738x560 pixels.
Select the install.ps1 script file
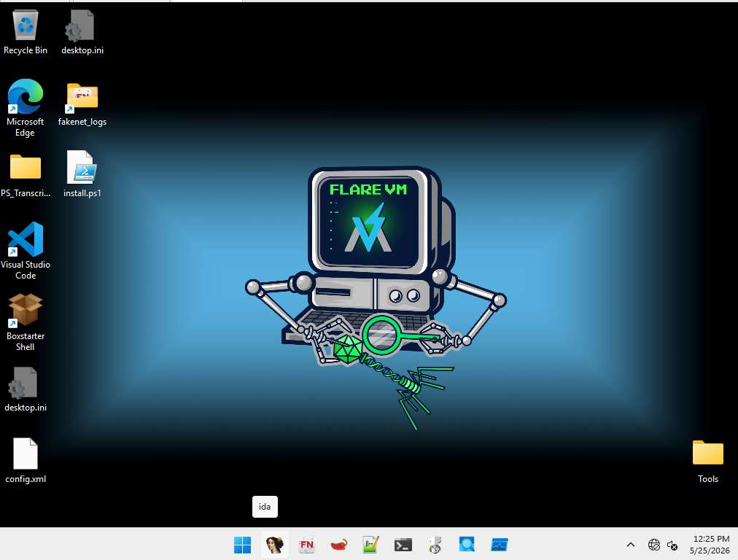point(82,174)
